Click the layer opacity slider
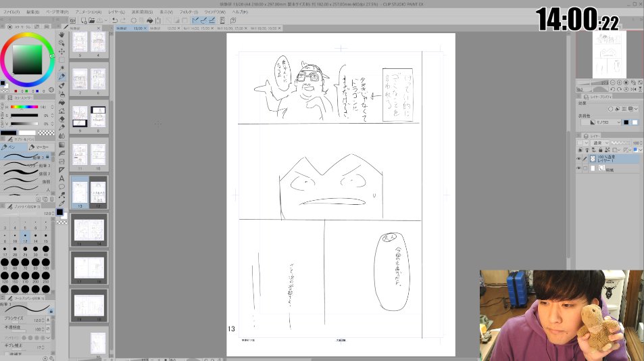The width and height of the screenshot is (644, 361). pyautogui.click(x=620, y=143)
